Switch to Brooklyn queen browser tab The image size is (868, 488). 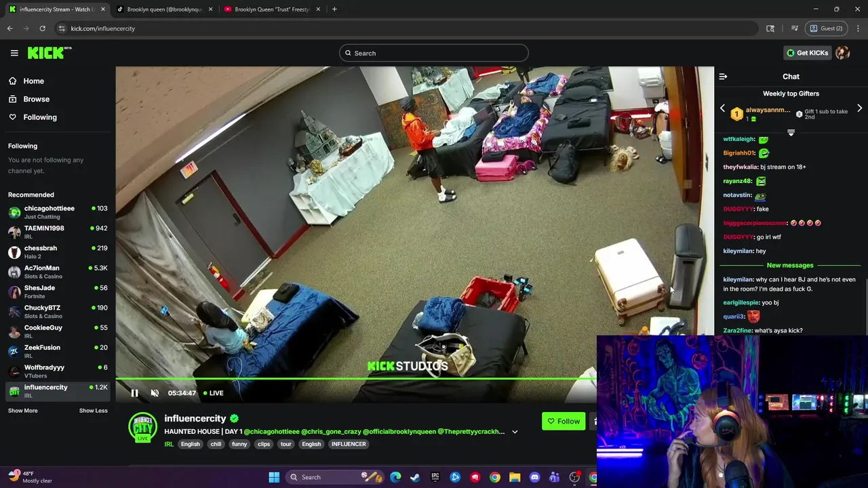[164, 9]
